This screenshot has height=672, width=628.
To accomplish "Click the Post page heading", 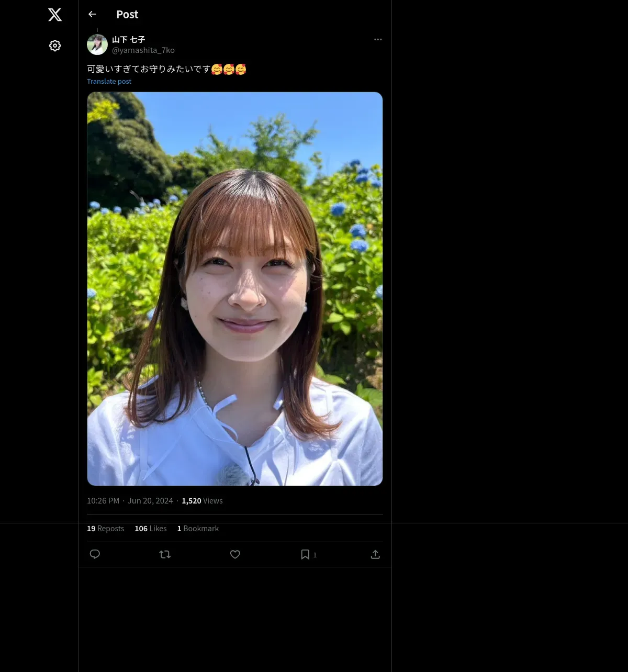I will coord(127,15).
